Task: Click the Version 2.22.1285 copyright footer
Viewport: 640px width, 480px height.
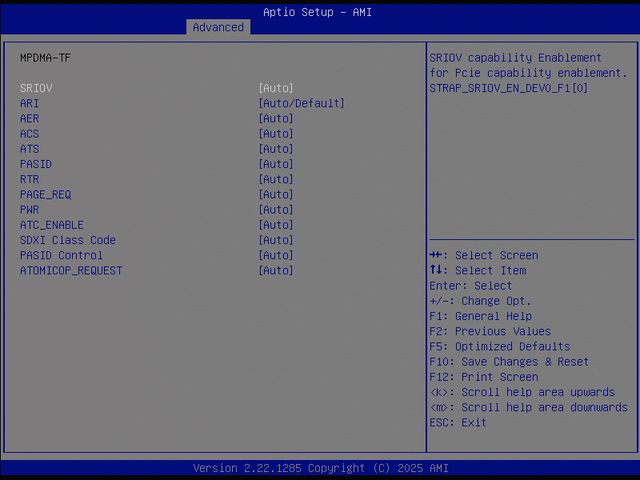Action: [320, 468]
